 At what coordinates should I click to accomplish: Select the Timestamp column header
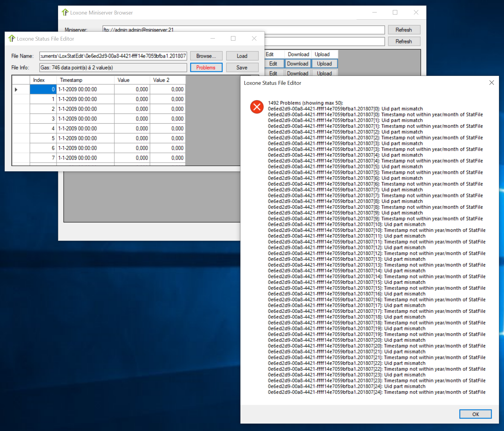click(x=85, y=80)
